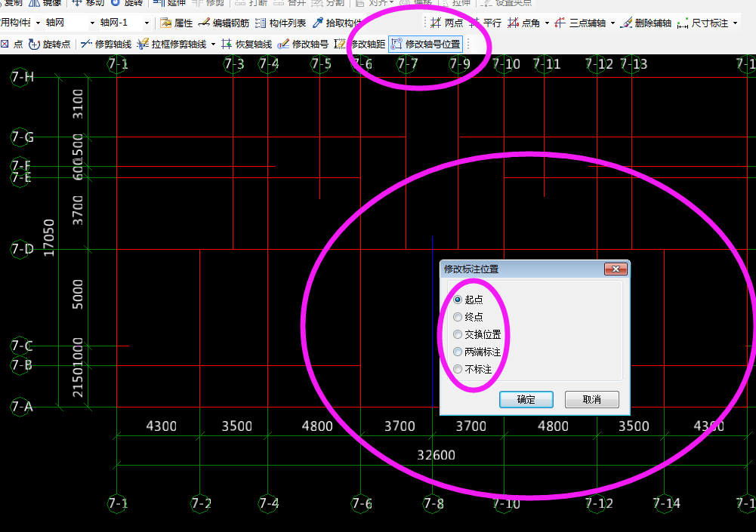The image size is (756, 532).
Task: Click the bottom 7-14 axis bubble
Action: pyautogui.click(x=666, y=503)
